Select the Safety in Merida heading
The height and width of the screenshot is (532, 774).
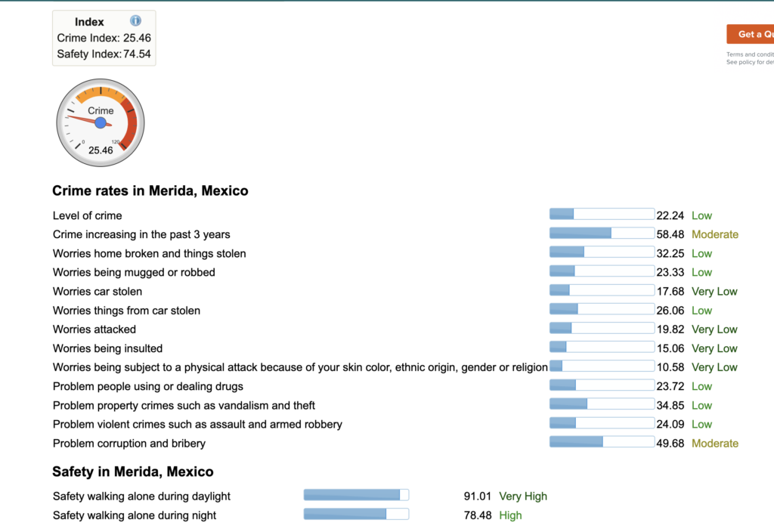tap(132, 471)
